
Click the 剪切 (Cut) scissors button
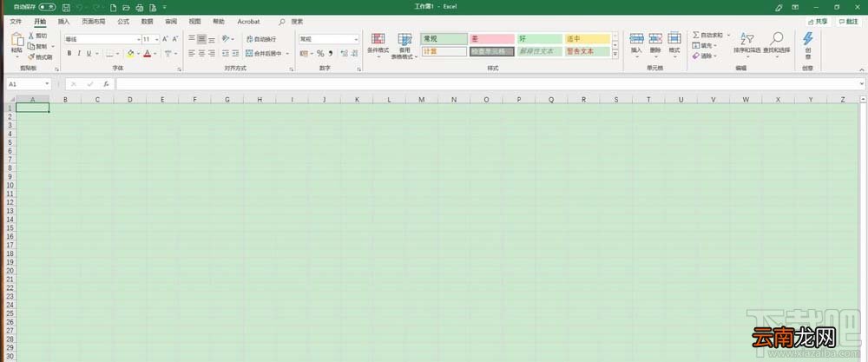tap(37, 36)
